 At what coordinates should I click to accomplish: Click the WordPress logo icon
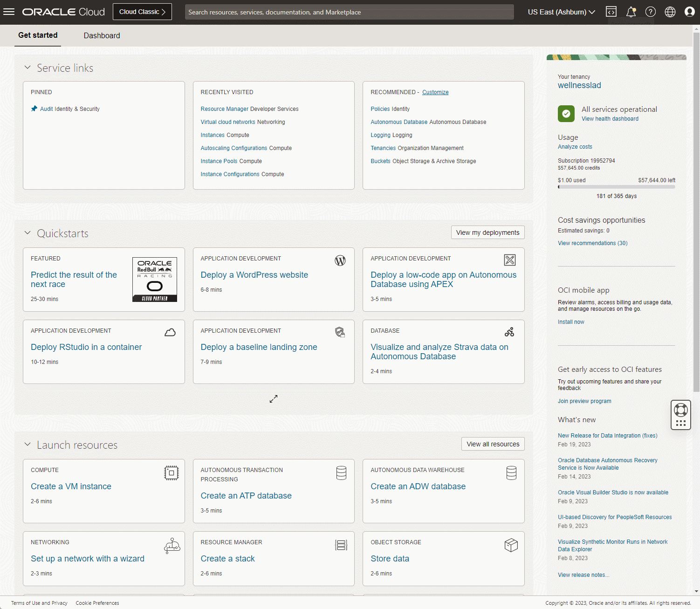coord(340,260)
